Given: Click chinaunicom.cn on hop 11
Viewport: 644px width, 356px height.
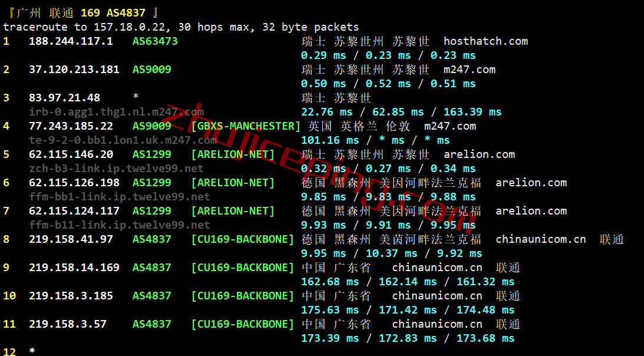Looking at the screenshot, I should pos(437,324).
